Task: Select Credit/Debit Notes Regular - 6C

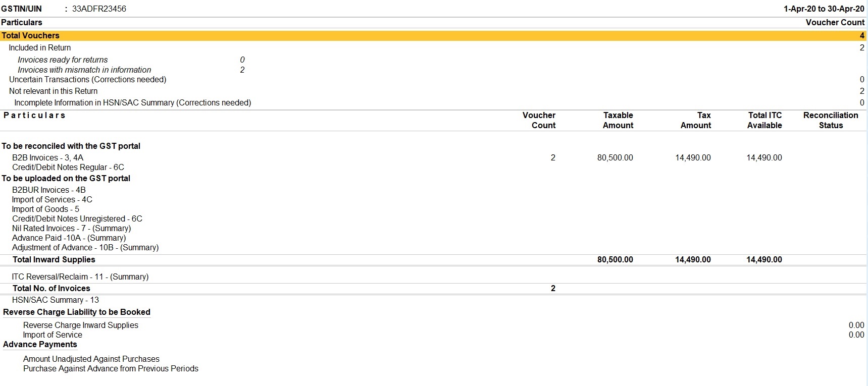Action: (x=68, y=167)
